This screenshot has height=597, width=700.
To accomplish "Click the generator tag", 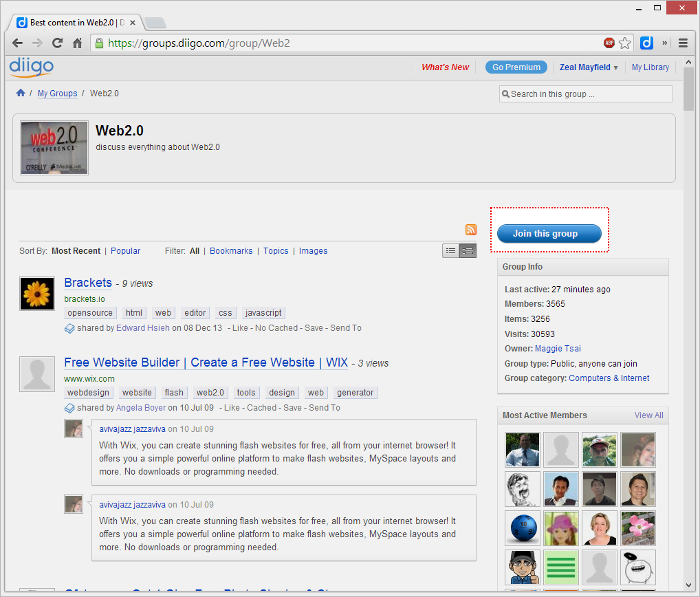I will coord(356,393).
